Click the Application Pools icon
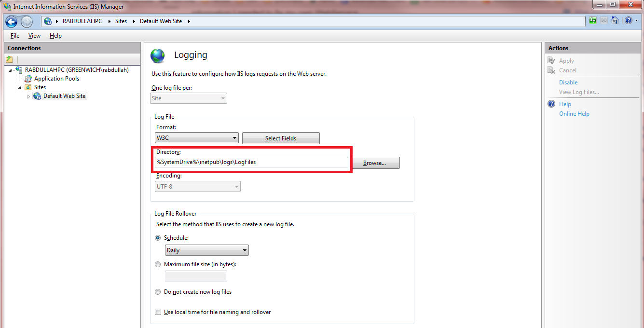Screen dimensions: 644x328 (x=28, y=79)
